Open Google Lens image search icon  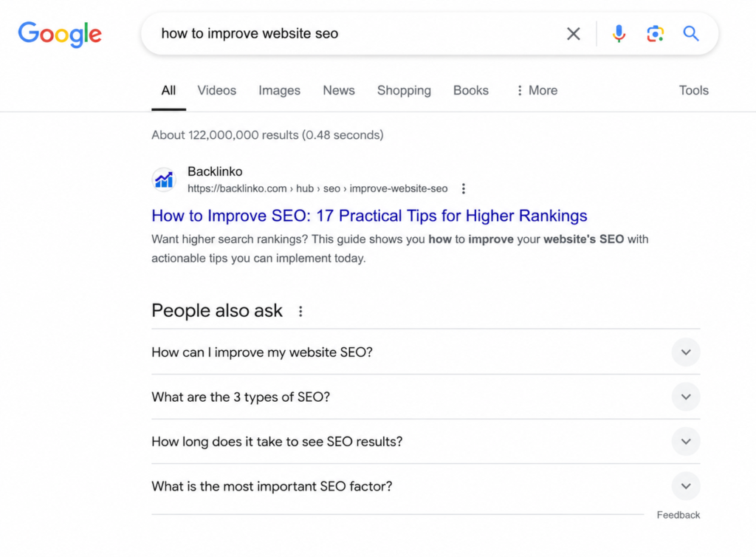click(655, 34)
